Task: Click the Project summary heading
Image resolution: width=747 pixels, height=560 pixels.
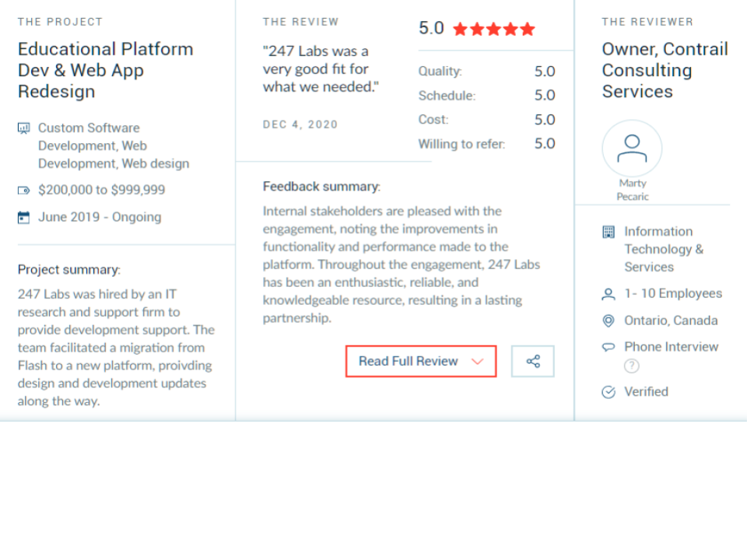Action: click(x=69, y=270)
